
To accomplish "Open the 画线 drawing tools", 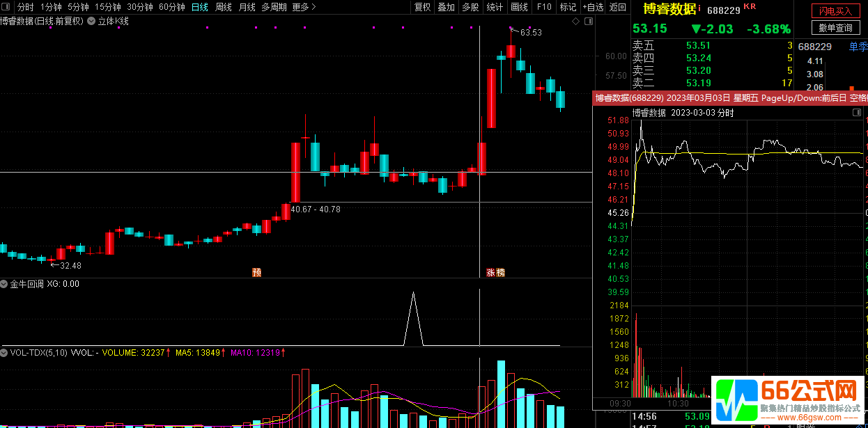I will pyautogui.click(x=519, y=7).
